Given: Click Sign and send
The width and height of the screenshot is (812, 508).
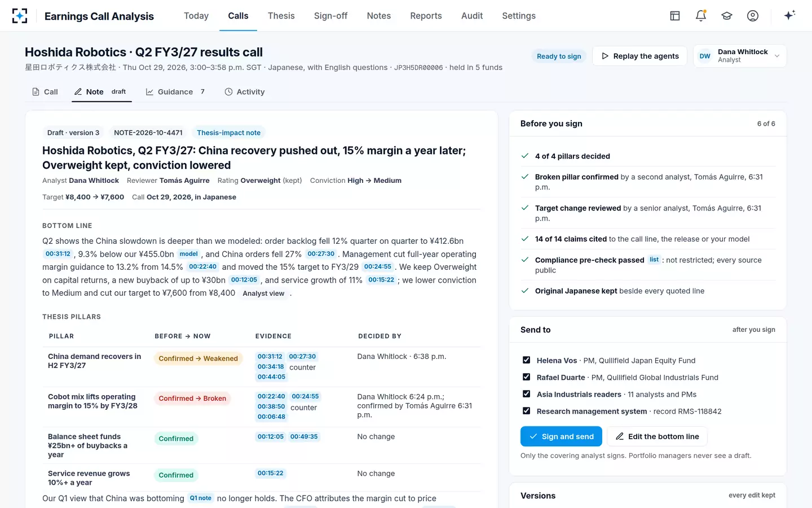Looking at the screenshot, I should pos(561,436).
